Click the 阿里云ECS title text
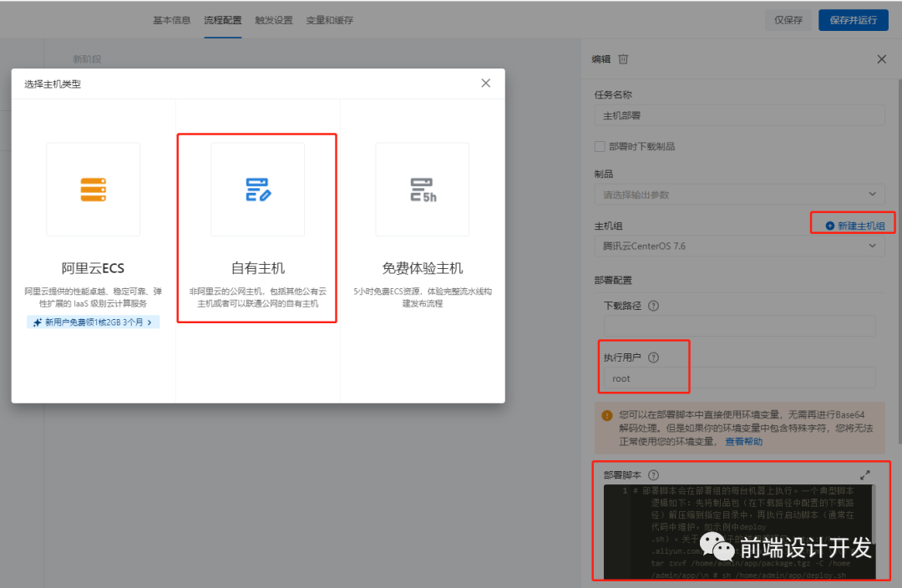902x588 pixels. click(94, 268)
